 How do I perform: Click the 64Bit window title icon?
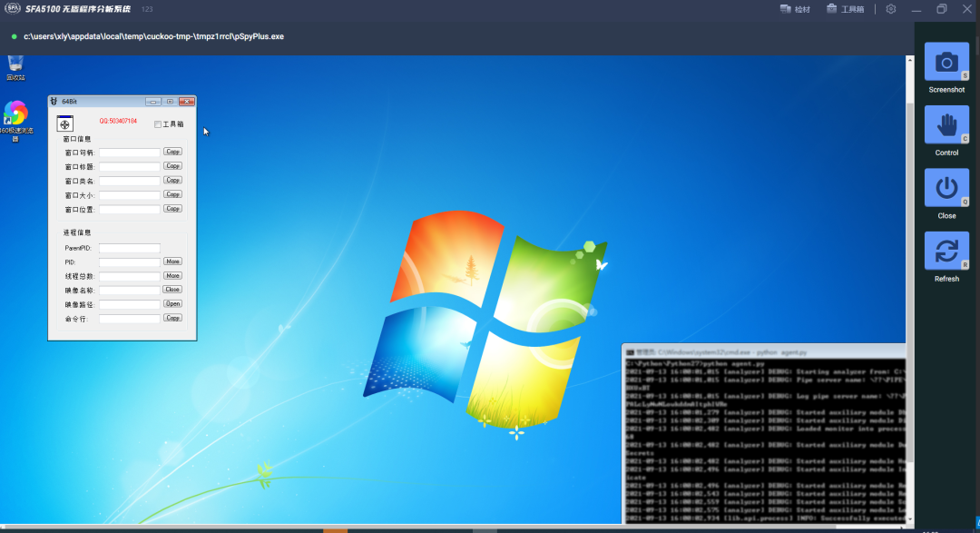click(x=54, y=102)
